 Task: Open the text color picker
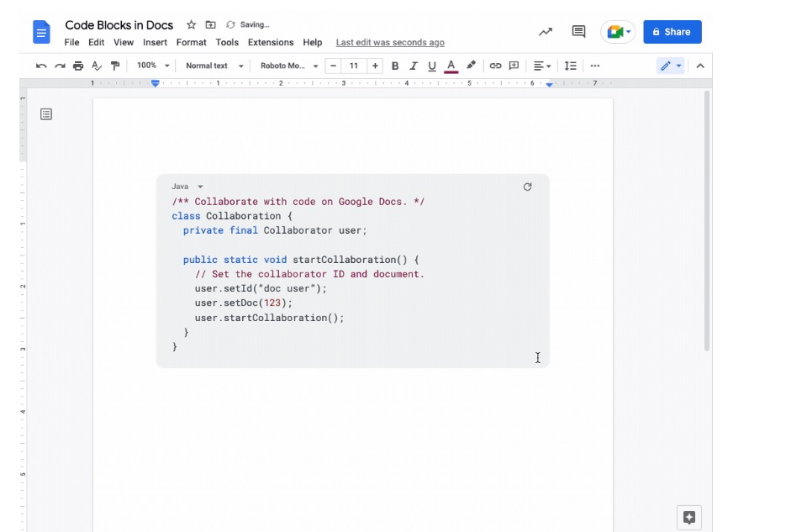tap(451, 66)
